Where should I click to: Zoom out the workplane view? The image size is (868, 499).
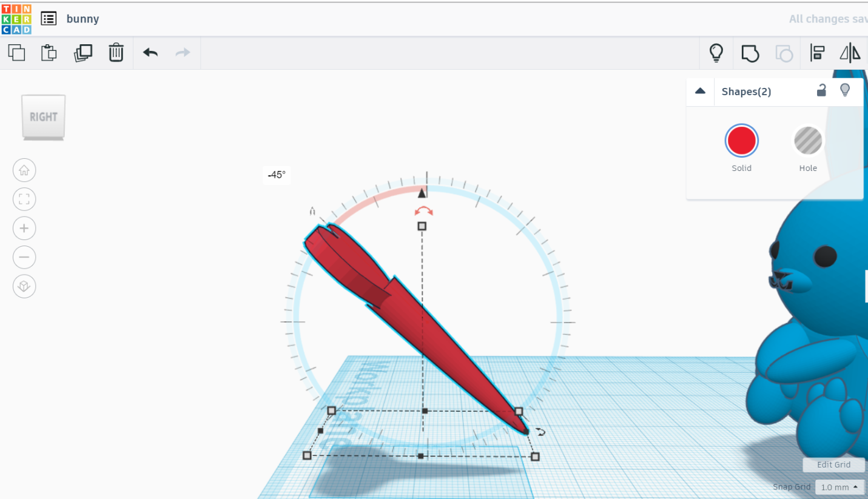point(24,257)
